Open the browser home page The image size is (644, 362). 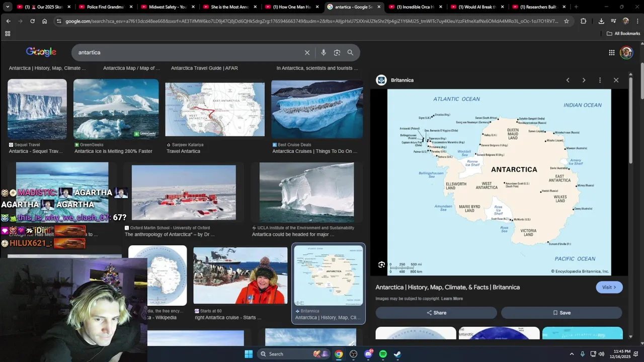[x=45, y=21]
